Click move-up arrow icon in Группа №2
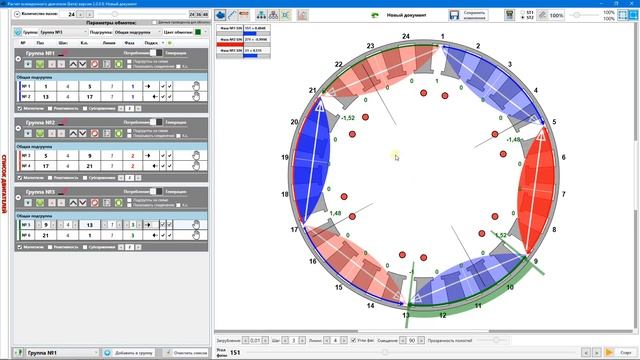This screenshot has height=360, width=640. point(73,133)
